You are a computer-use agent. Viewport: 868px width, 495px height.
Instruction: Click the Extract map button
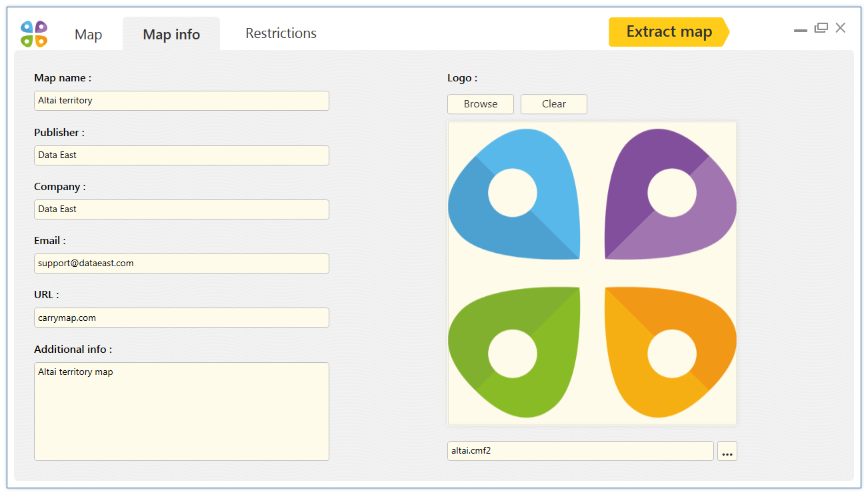(x=669, y=32)
